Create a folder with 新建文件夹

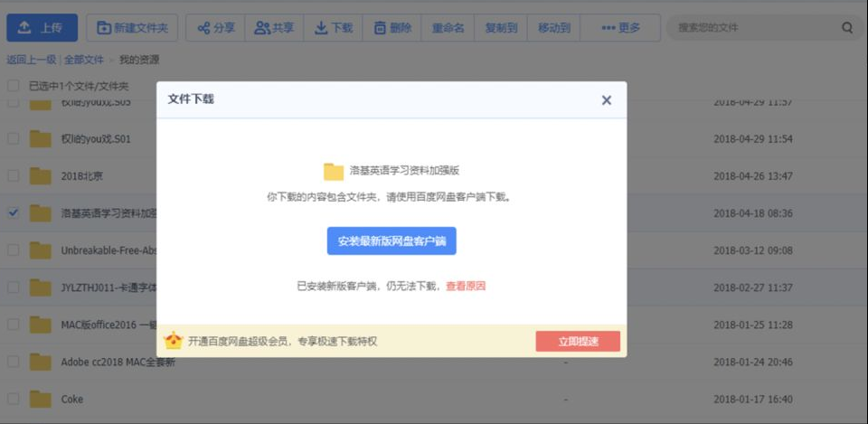[132, 28]
